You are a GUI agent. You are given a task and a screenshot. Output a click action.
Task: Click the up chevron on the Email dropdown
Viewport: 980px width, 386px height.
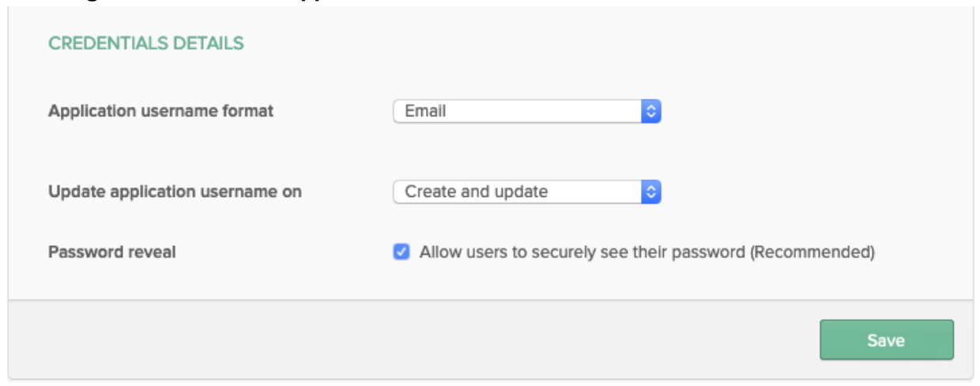pos(650,108)
